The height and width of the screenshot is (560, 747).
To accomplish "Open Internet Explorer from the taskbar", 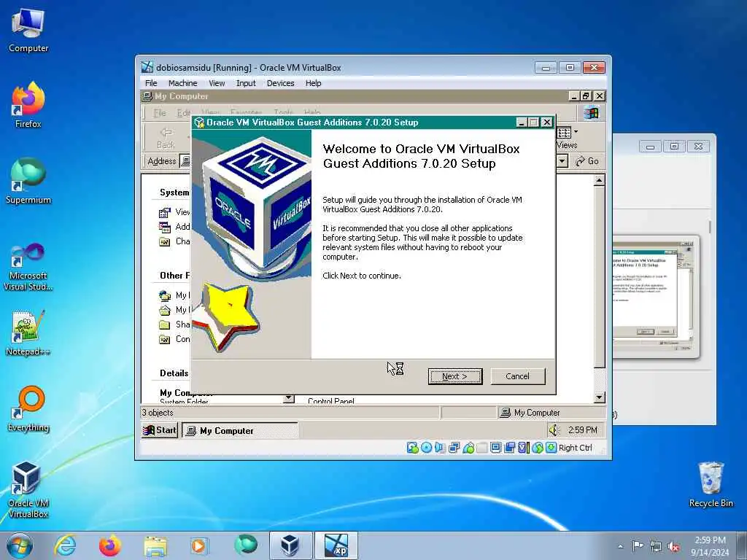I will [65, 545].
